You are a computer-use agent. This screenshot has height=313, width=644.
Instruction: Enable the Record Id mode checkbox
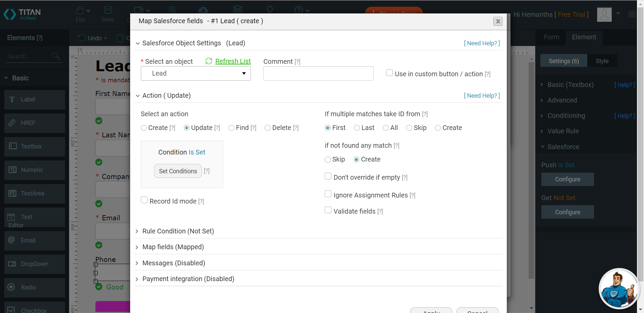[145, 200]
